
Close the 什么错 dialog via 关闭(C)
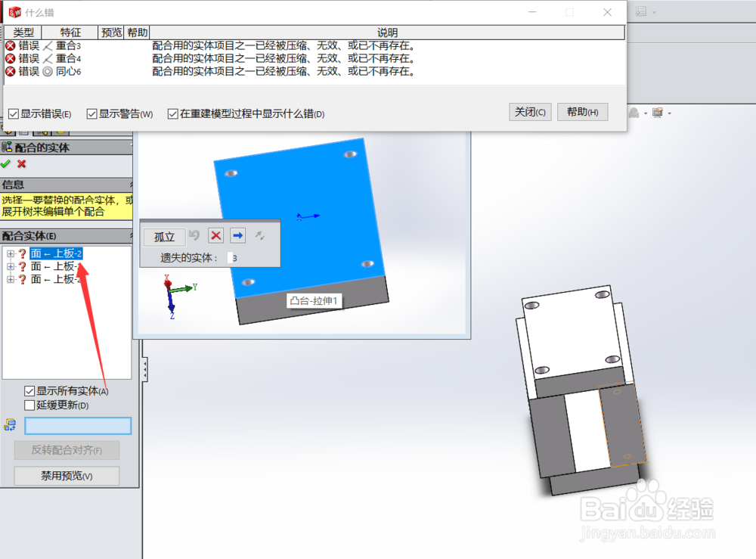point(529,111)
